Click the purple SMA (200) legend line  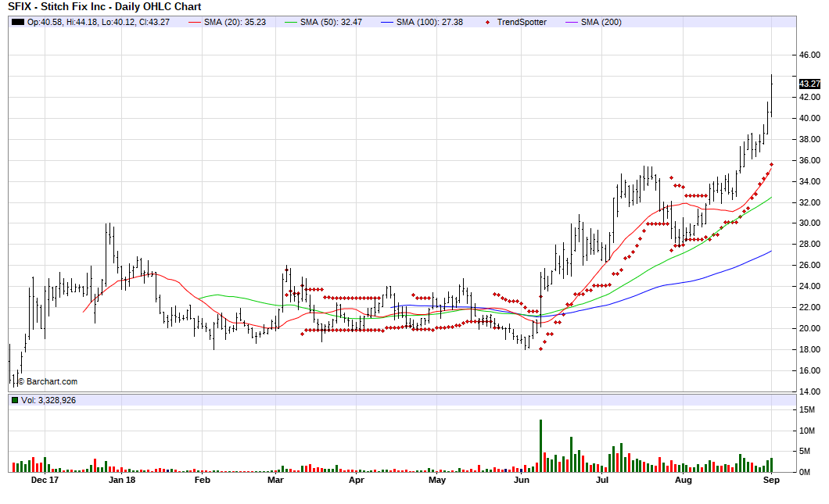pyautogui.click(x=572, y=22)
